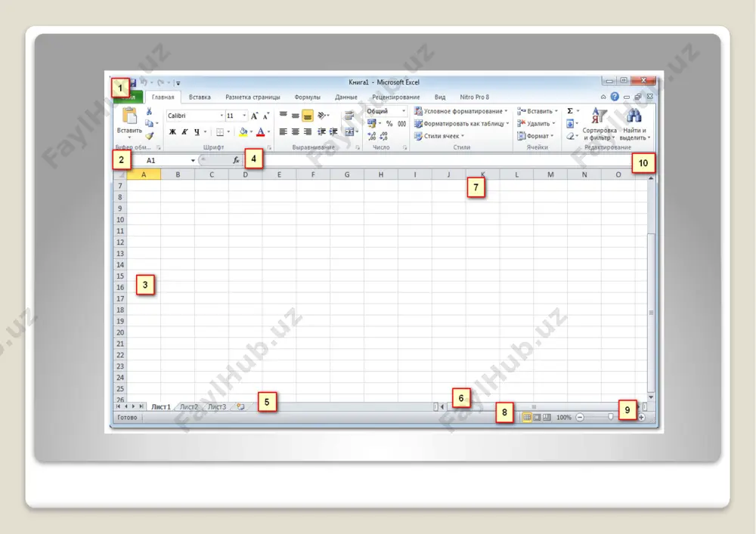Select the Лист2 sheet tab
Image resolution: width=756 pixels, height=534 pixels.
(188, 407)
